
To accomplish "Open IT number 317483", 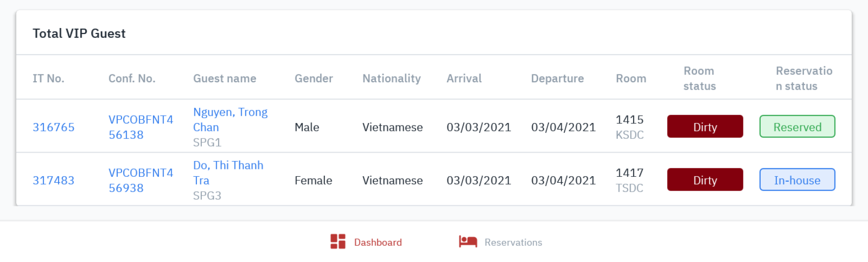I will coord(54,180).
